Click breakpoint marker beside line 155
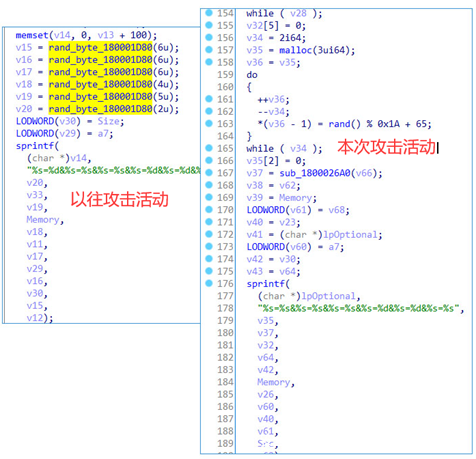476x459 pixels. pos(209,25)
